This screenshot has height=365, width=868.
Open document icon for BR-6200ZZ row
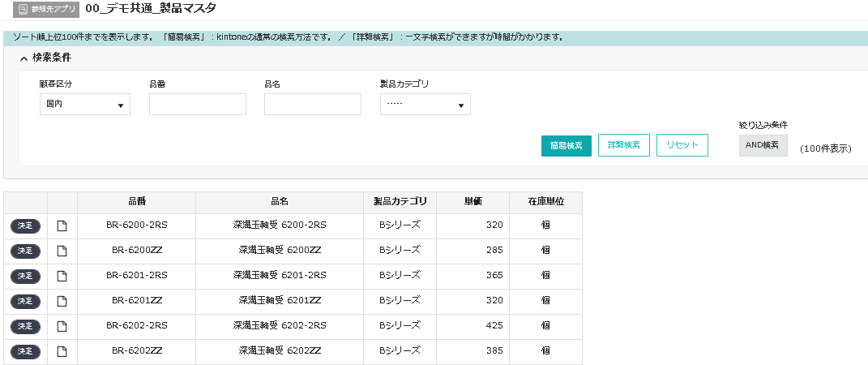pyautogui.click(x=62, y=251)
